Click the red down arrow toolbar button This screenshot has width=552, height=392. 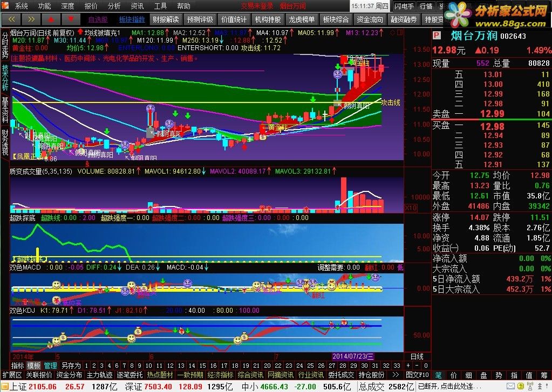[70, 19]
